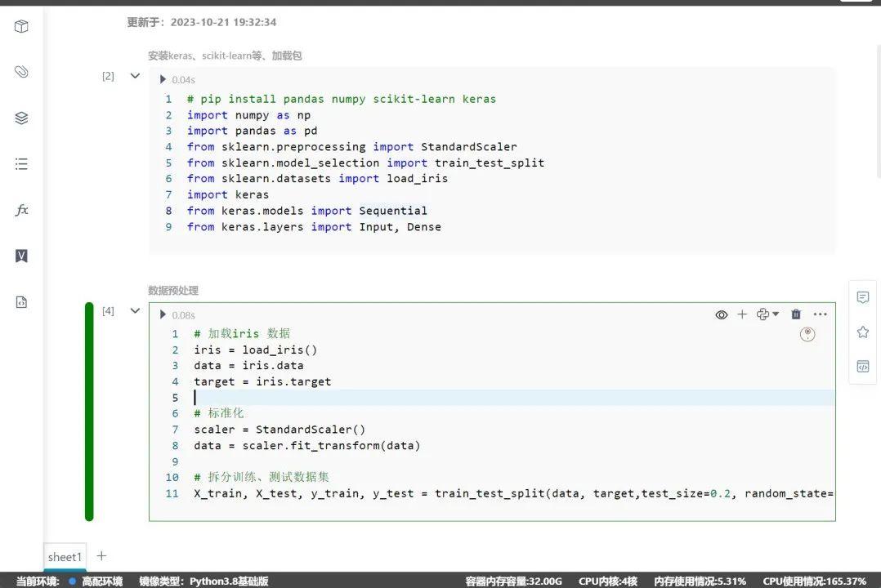This screenshot has height=588, width=881.
Task: Click the 'target = iris.target' code line
Action: (262, 382)
